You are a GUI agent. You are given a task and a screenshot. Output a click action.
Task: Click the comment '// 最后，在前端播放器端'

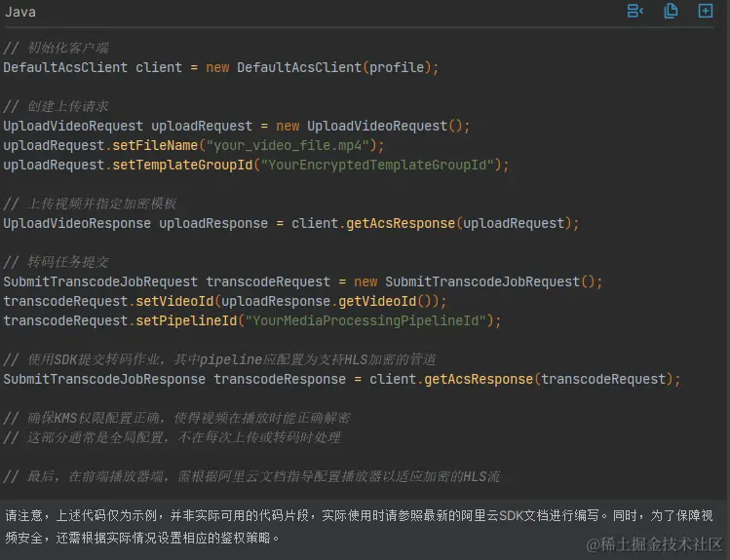point(251,476)
